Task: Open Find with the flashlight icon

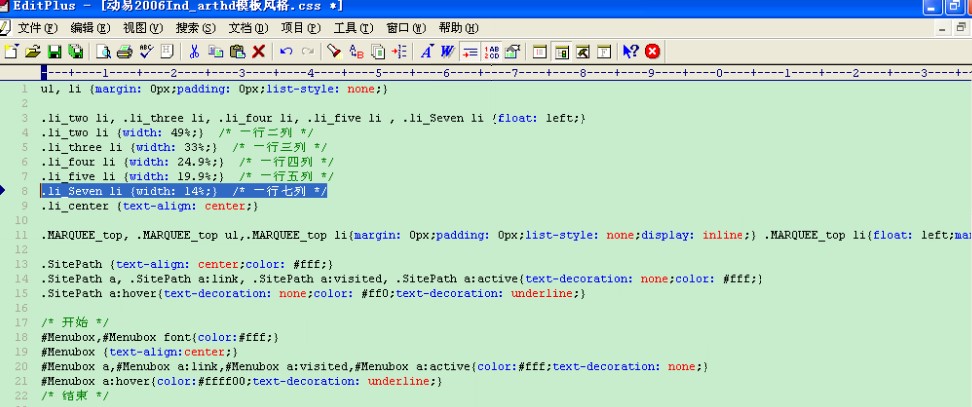Action: point(334,51)
